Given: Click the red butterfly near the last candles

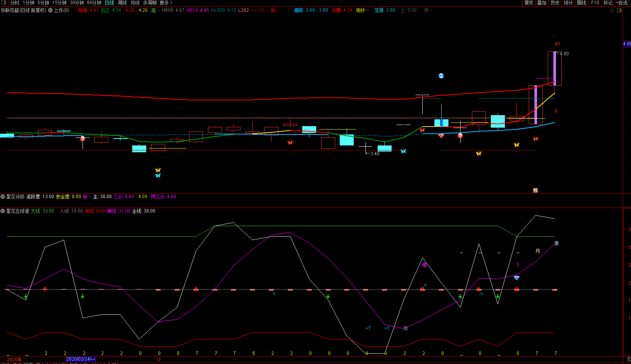Looking at the screenshot, I should 536,139.
